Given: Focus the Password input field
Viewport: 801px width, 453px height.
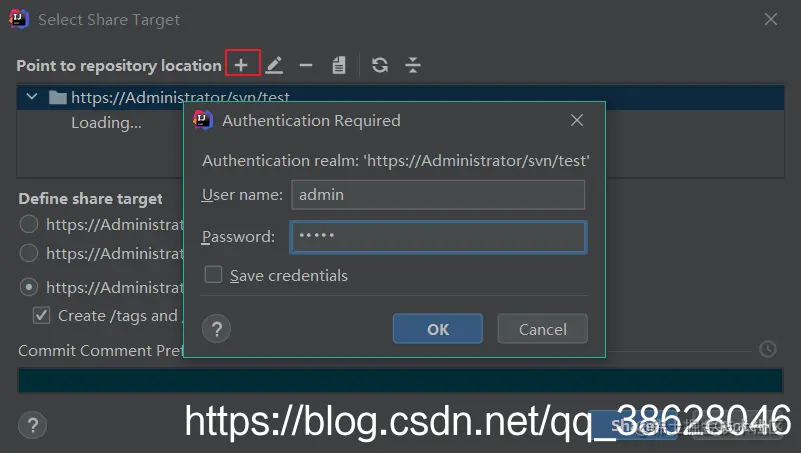Looking at the screenshot, I should click(x=438, y=237).
